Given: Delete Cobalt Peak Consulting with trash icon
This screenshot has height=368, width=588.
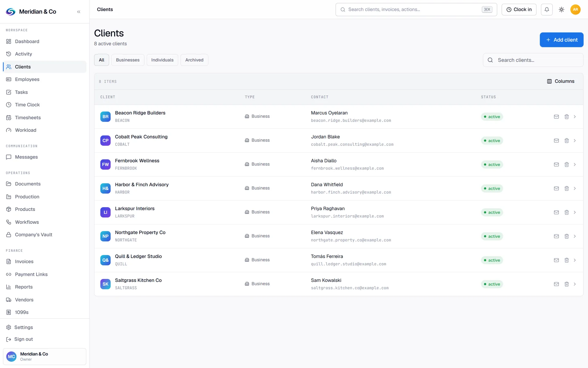Looking at the screenshot, I should coord(567,140).
